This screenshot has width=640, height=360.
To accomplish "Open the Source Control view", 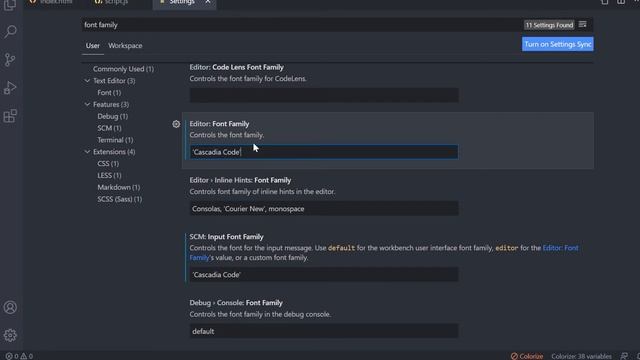I will tap(10, 60).
